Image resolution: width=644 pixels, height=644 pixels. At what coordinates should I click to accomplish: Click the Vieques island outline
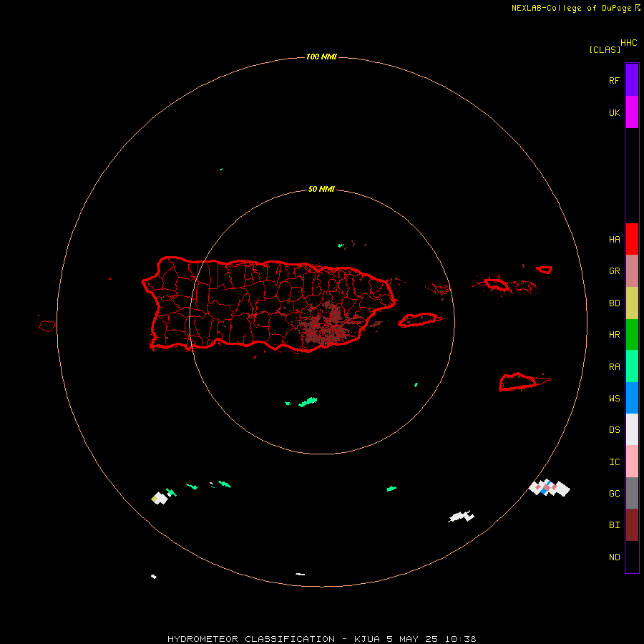[418, 320]
